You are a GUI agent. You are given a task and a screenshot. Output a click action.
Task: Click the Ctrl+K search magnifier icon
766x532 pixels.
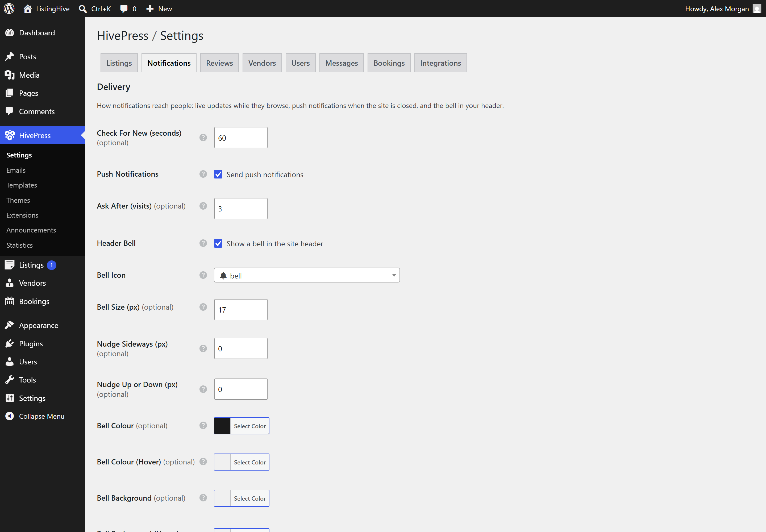point(83,9)
